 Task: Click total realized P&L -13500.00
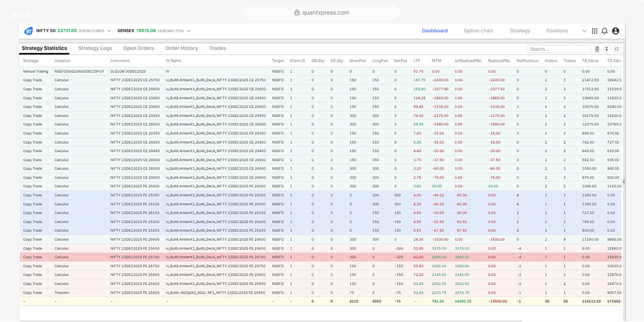497,301
